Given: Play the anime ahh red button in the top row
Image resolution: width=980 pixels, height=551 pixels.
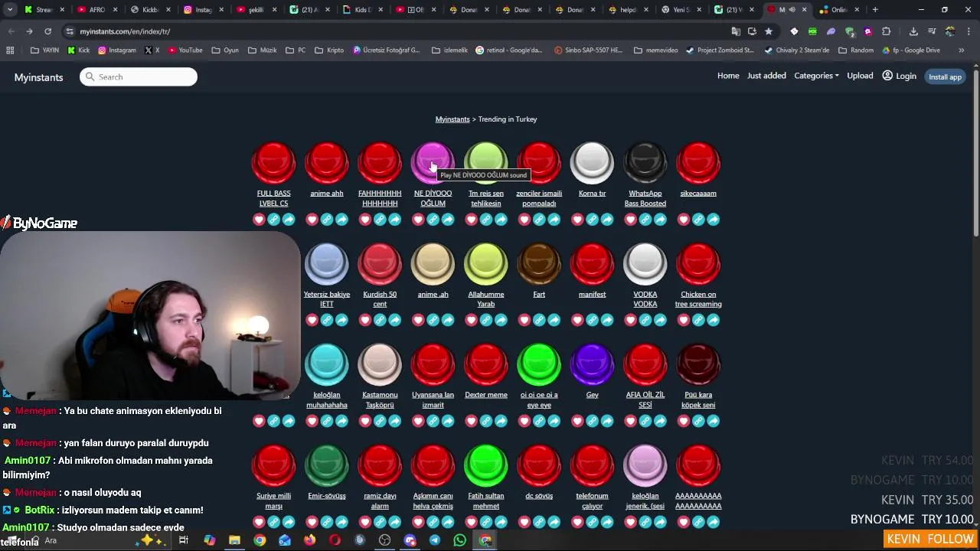Looking at the screenshot, I should [x=327, y=163].
